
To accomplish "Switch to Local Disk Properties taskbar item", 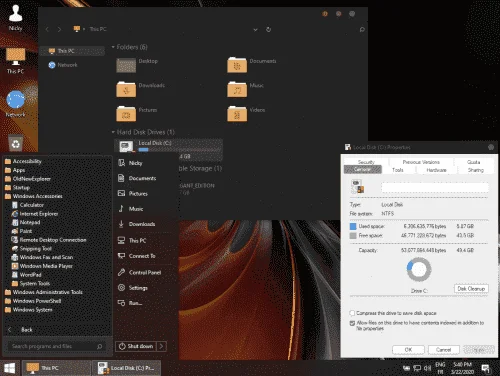I will tap(126, 368).
